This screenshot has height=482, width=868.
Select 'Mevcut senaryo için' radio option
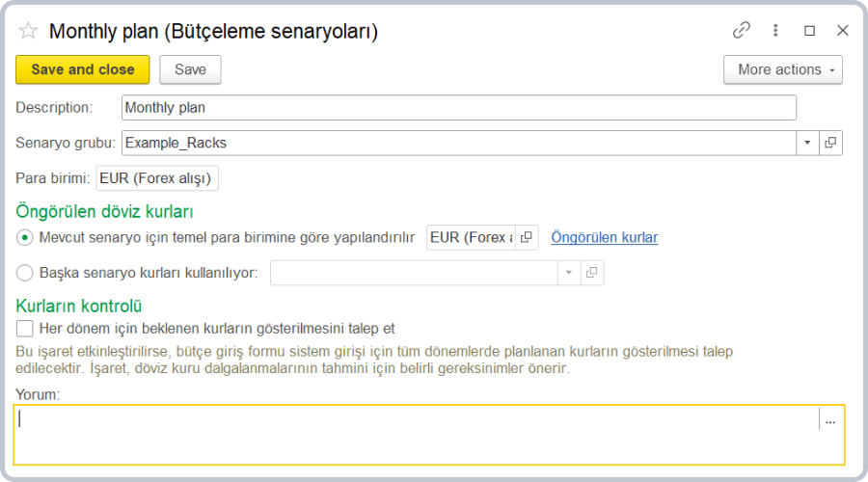pyautogui.click(x=25, y=237)
